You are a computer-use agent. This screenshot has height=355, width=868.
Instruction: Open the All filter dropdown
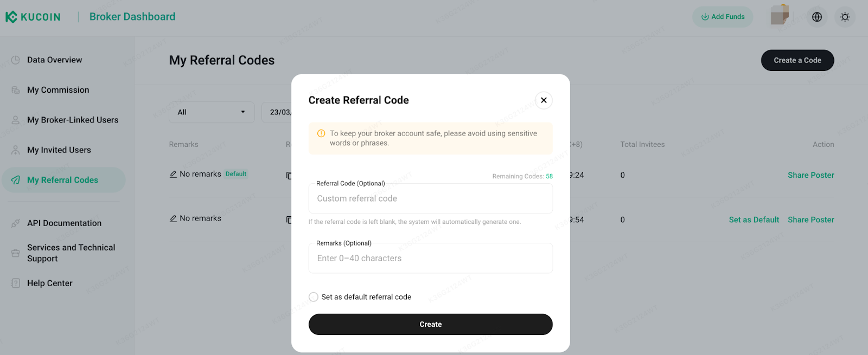pyautogui.click(x=212, y=112)
